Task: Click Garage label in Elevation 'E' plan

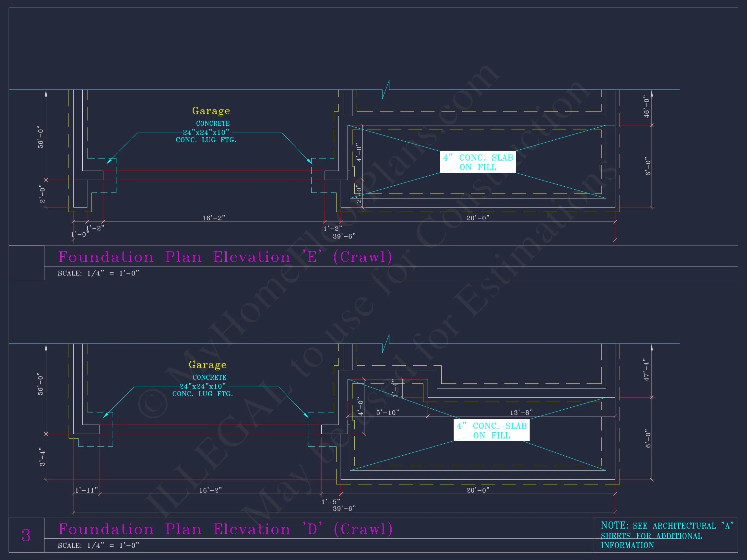Action: [211, 111]
